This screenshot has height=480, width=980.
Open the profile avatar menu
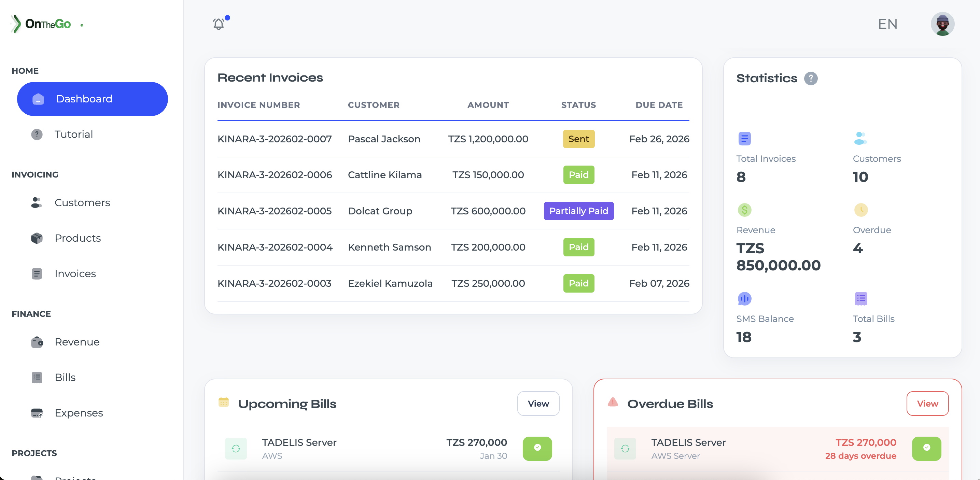tap(942, 24)
